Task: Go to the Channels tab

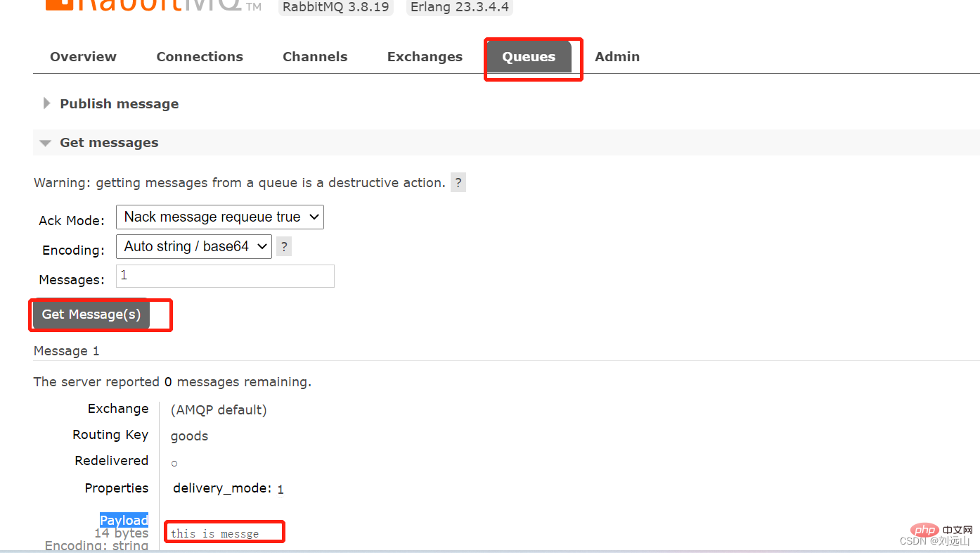Action: pyautogui.click(x=315, y=57)
